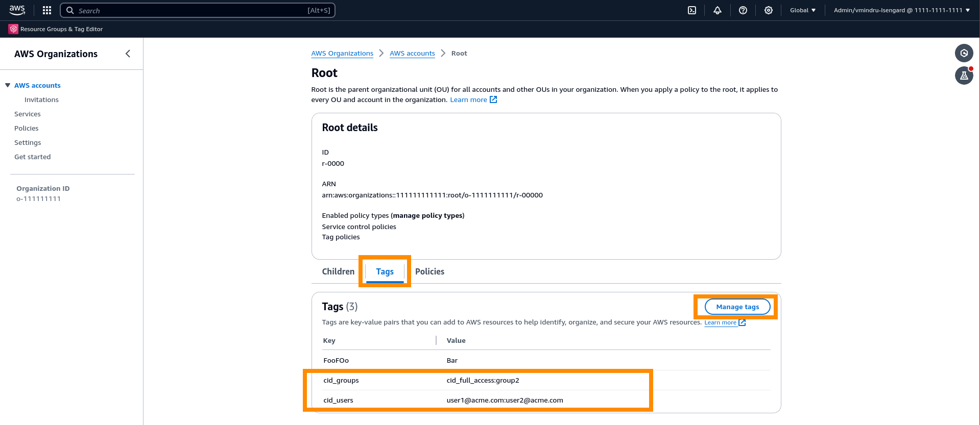Select the Bar tag value cell
The image size is (980, 425).
coord(452,360)
